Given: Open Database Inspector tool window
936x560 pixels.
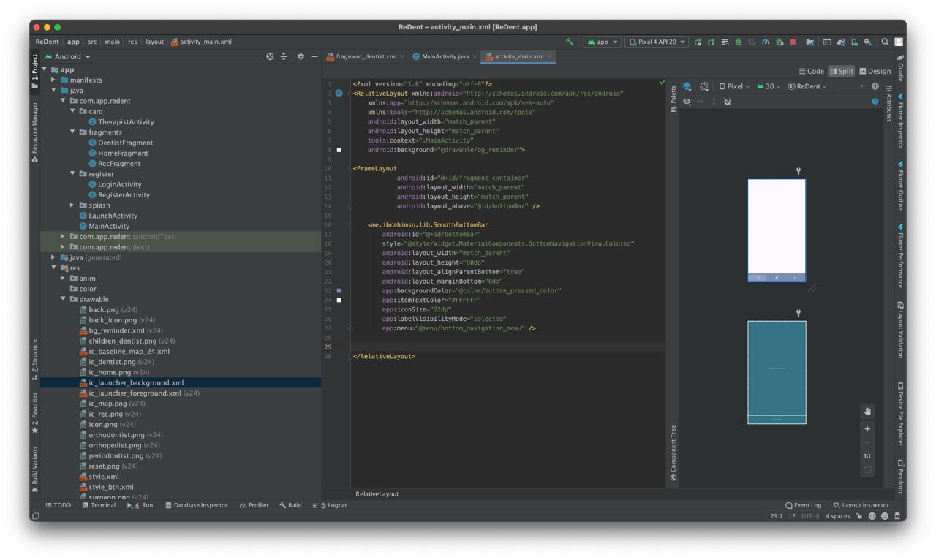Looking at the screenshot, I should point(196,505).
